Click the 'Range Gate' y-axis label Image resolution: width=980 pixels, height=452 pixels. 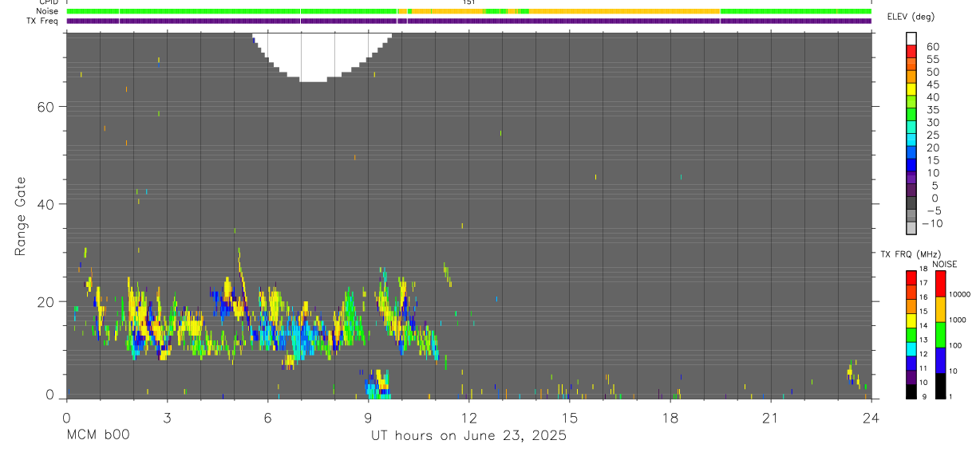coord(21,216)
